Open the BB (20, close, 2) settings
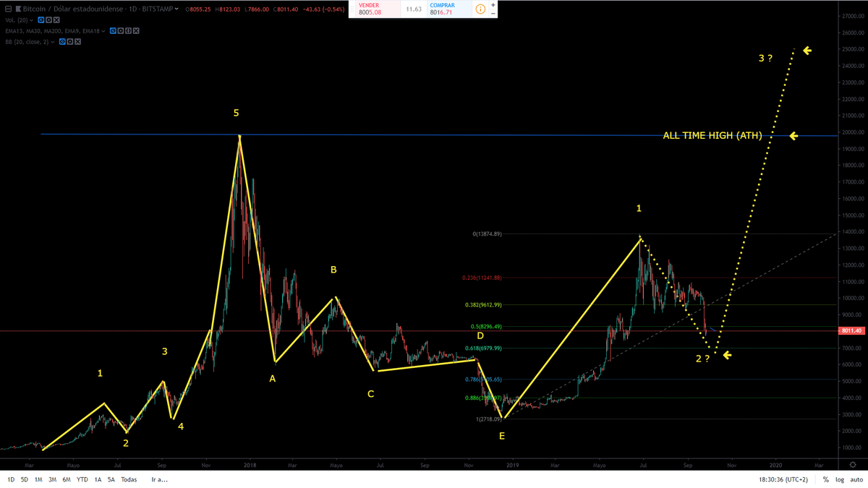Screen dimensions: 868x488 69,42
